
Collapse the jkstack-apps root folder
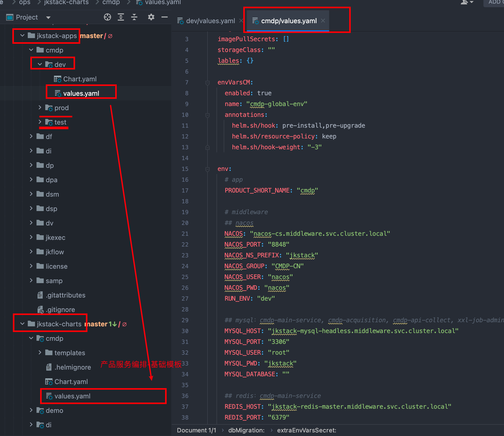click(22, 36)
